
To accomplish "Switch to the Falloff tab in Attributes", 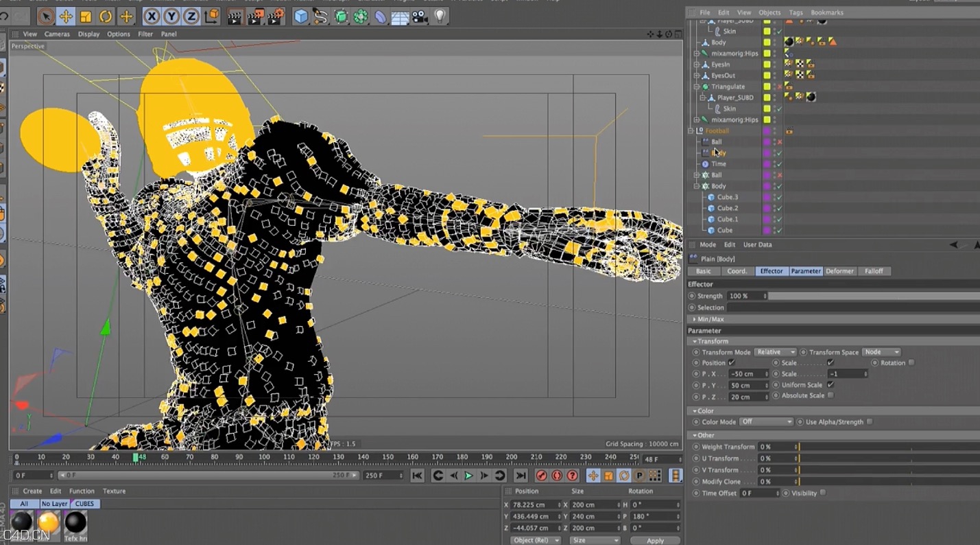I will (874, 270).
